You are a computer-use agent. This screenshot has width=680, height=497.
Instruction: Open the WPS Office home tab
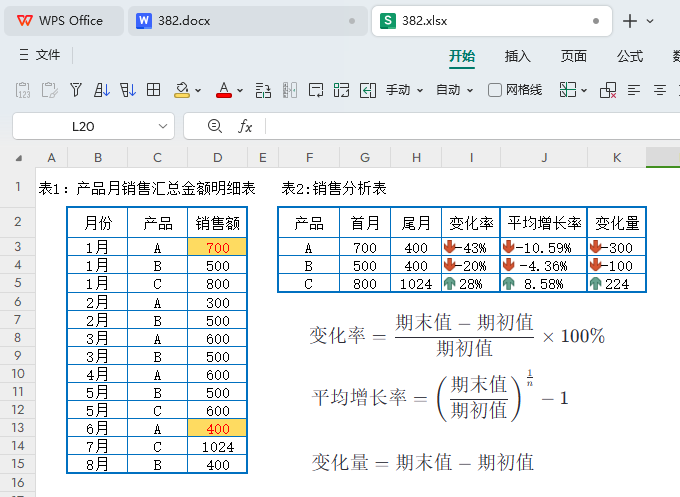tap(64, 21)
